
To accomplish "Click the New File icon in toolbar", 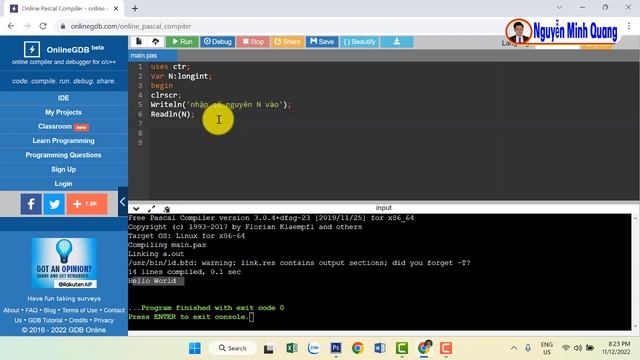I will click(139, 42).
